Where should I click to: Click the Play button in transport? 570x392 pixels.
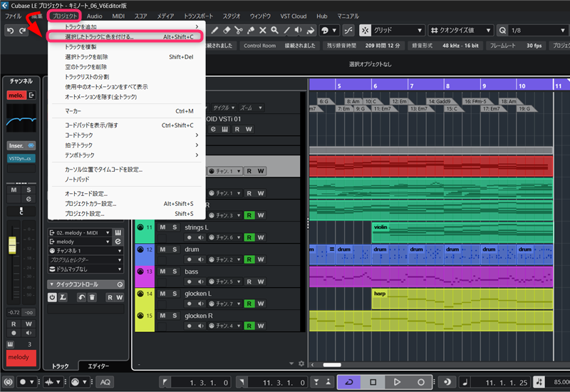pos(397,382)
